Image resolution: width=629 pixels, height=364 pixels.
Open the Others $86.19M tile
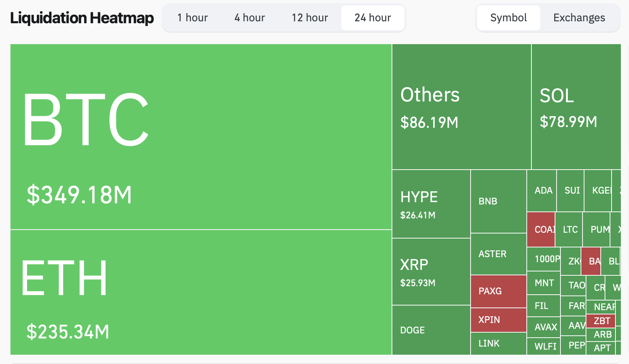pyautogui.click(x=461, y=107)
